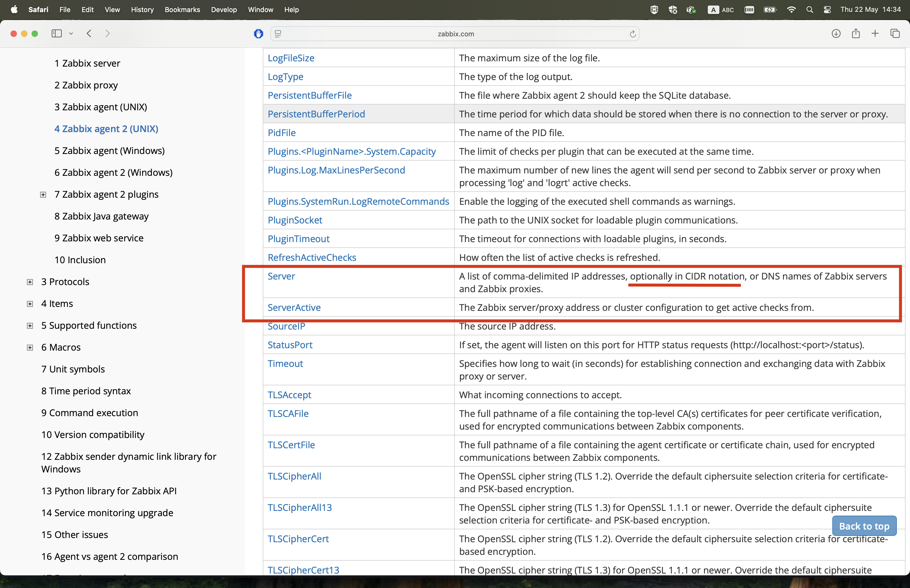Image resolution: width=910 pixels, height=588 pixels.
Task: Open the privacy shield icon beside address bar
Action: 259,34
